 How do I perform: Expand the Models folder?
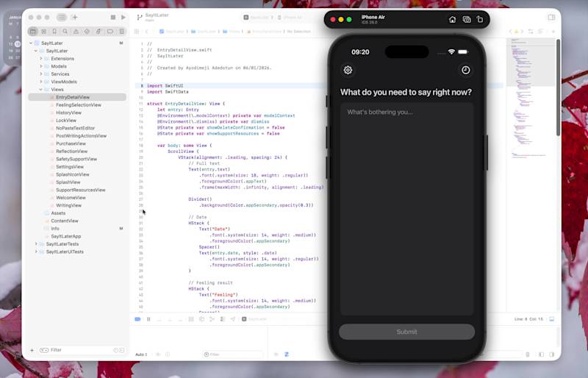41,66
